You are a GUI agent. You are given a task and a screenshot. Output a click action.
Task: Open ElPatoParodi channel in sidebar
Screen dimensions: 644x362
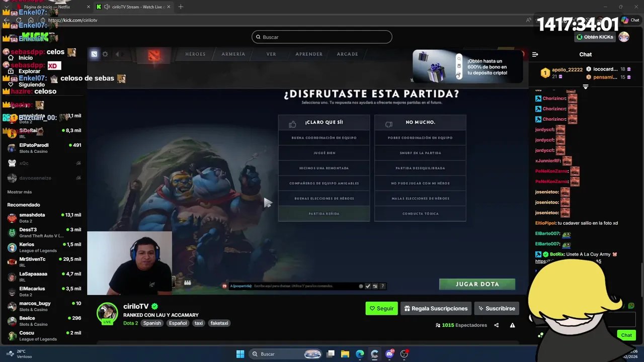click(44, 148)
